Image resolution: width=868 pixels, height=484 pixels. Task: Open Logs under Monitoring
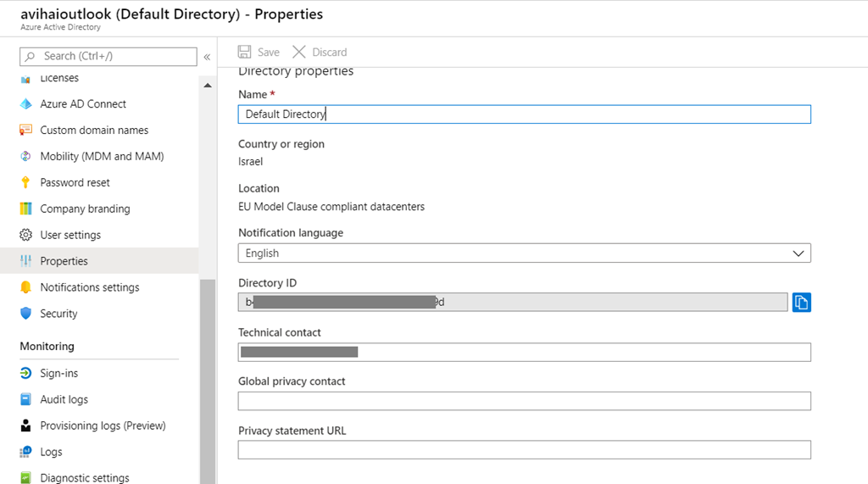[51, 452]
